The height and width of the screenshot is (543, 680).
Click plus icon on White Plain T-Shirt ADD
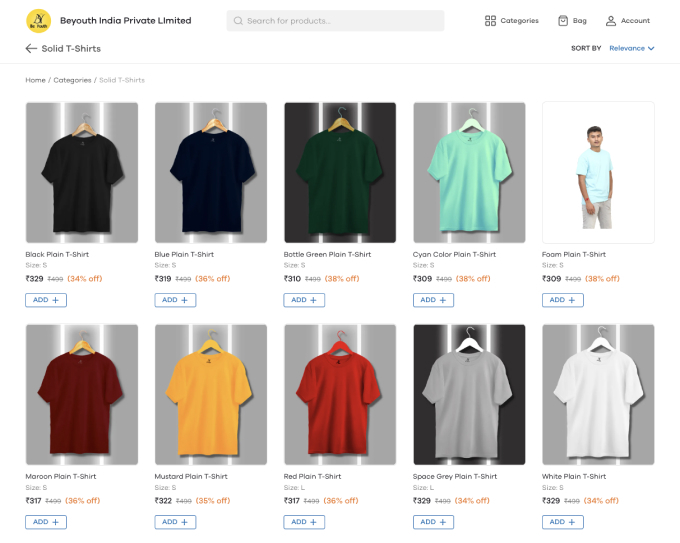(x=572, y=522)
